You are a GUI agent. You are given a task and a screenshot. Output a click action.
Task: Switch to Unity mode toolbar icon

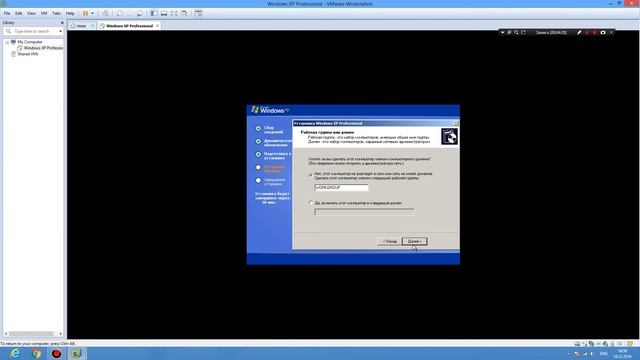pos(184,13)
